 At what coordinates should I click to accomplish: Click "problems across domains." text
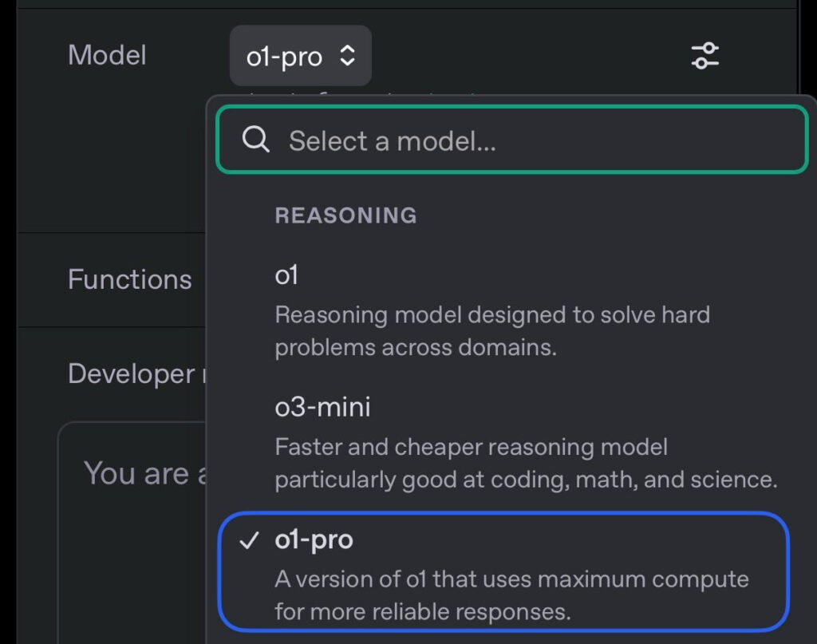point(416,347)
